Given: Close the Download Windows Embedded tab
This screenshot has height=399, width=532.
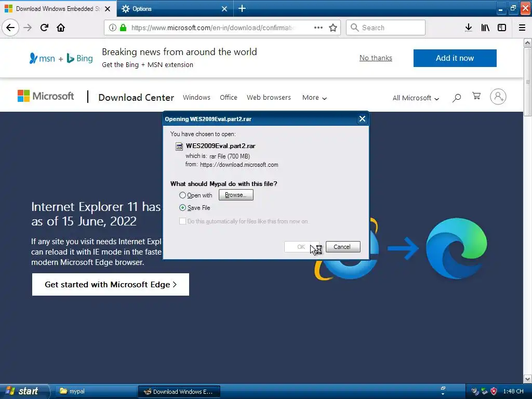Looking at the screenshot, I should [x=108, y=9].
